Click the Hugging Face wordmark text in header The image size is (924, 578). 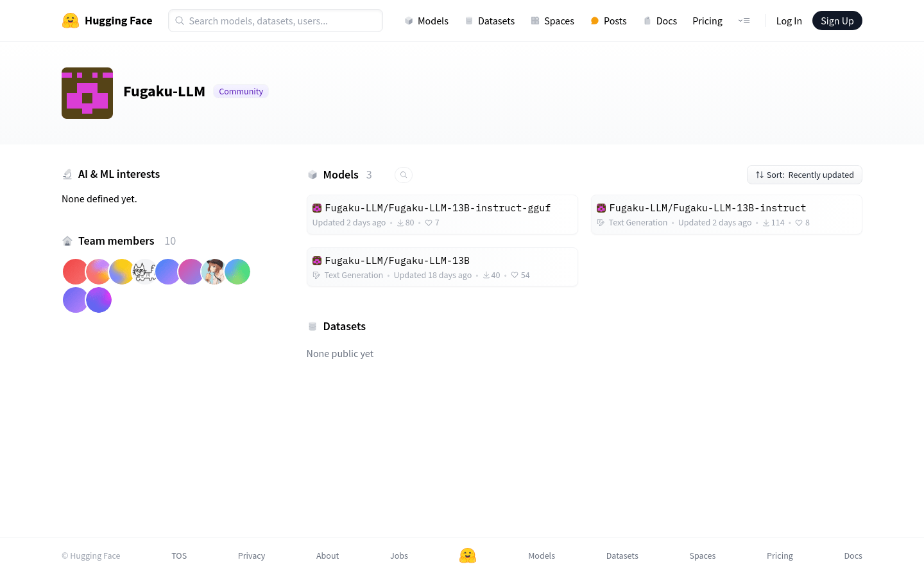119,21
